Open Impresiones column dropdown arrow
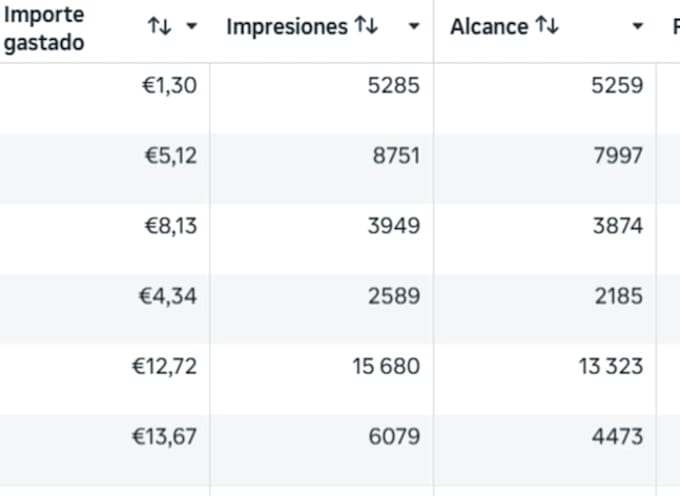 414,26
